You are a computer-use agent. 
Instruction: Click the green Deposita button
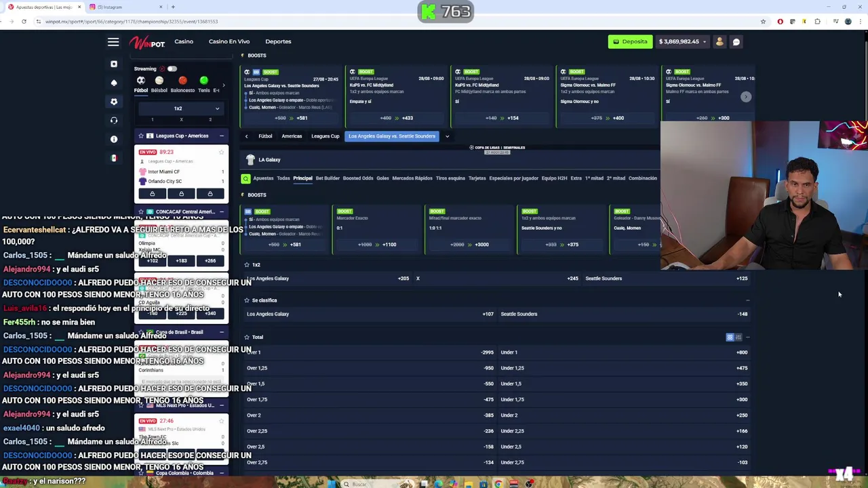pos(630,42)
